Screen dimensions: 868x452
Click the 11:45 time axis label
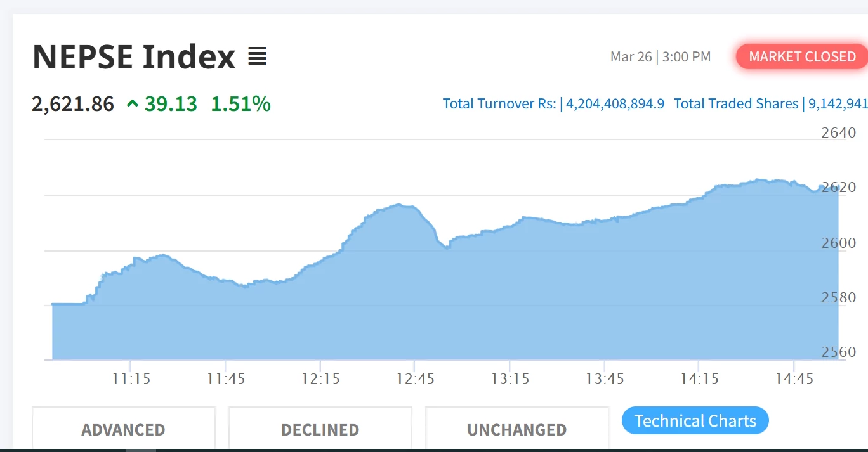[x=226, y=378]
